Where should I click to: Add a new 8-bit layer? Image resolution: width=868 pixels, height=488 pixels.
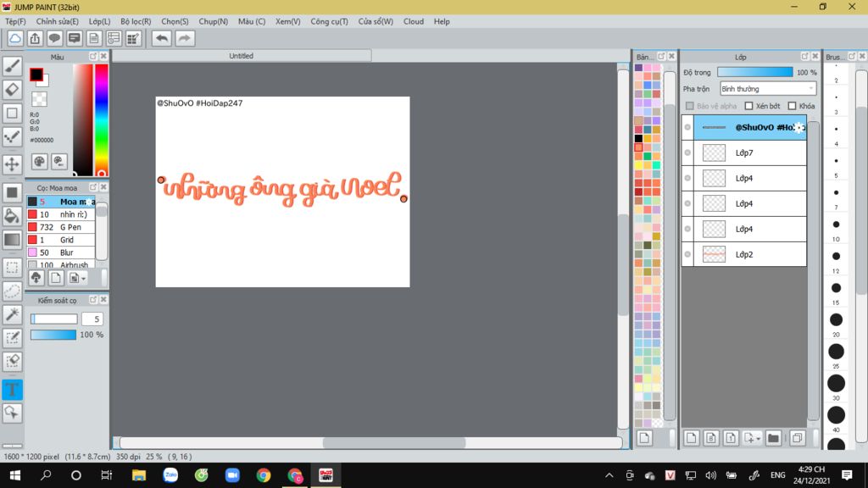[711, 438]
